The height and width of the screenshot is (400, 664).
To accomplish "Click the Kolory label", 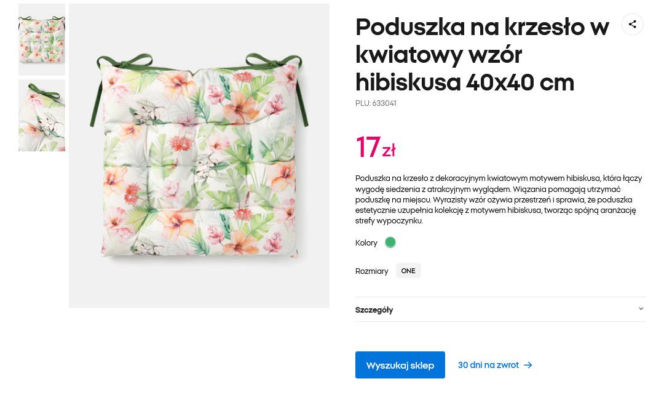I will click(x=366, y=242).
